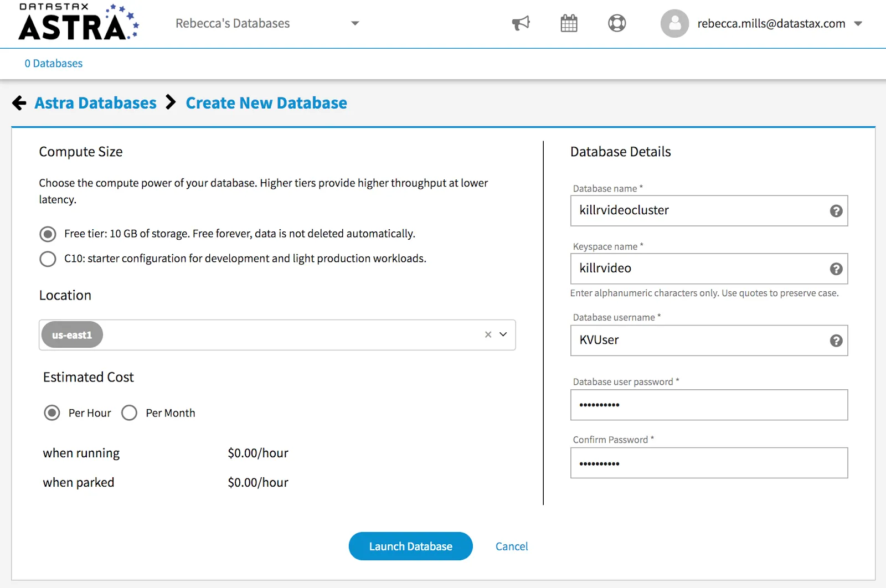Click the rebecca.mills@datastax.com email

771,24
